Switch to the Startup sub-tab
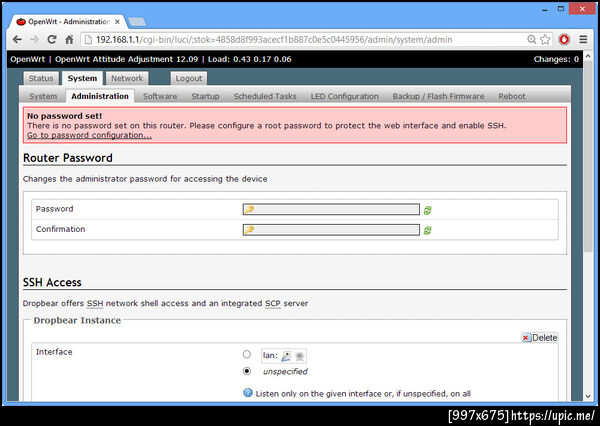Viewport: 600px width, 426px height. point(205,96)
